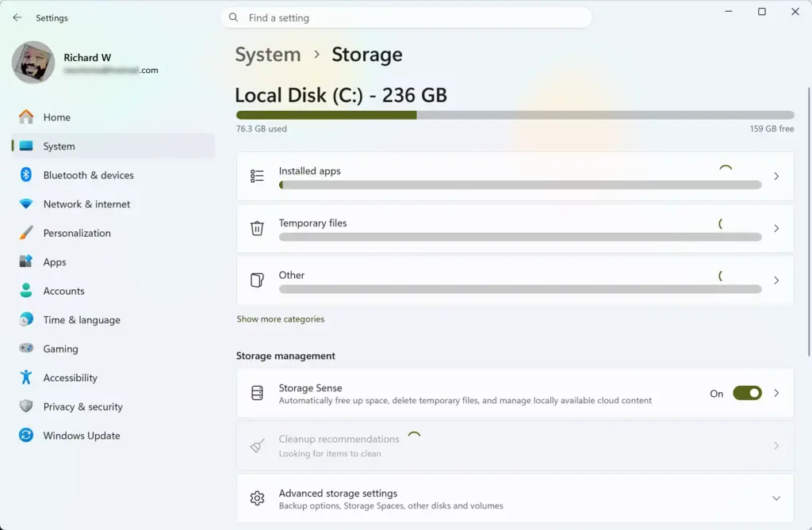Open Storage Sense details chevron
The image size is (812, 530).
click(x=776, y=394)
